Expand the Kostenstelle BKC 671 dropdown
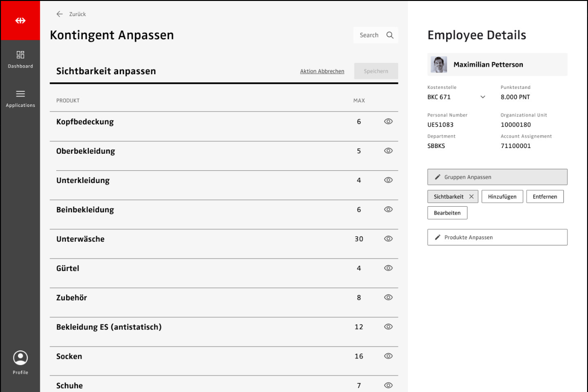The image size is (588, 392). coord(483,97)
